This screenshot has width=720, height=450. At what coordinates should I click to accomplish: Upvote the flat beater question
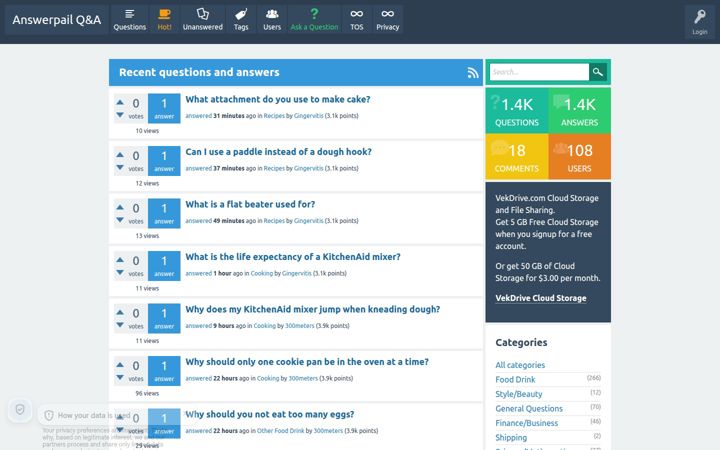pyautogui.click(x=120, y=207)
